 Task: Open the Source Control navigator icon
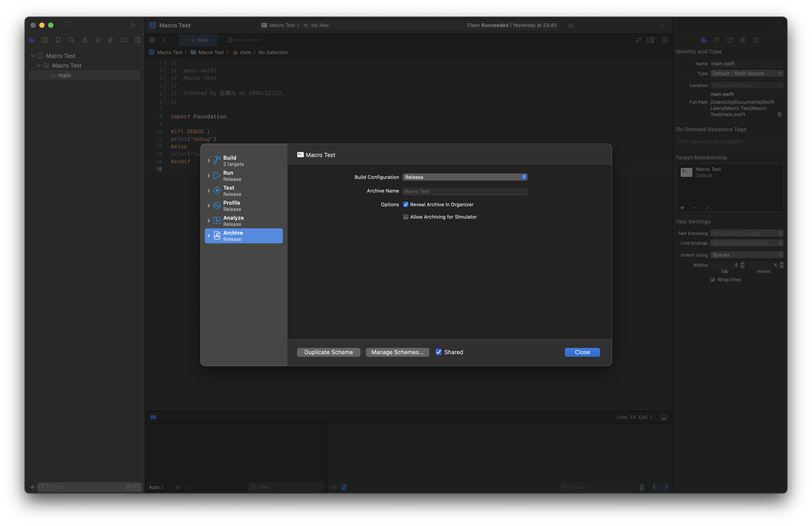click(x=45, y=40)
